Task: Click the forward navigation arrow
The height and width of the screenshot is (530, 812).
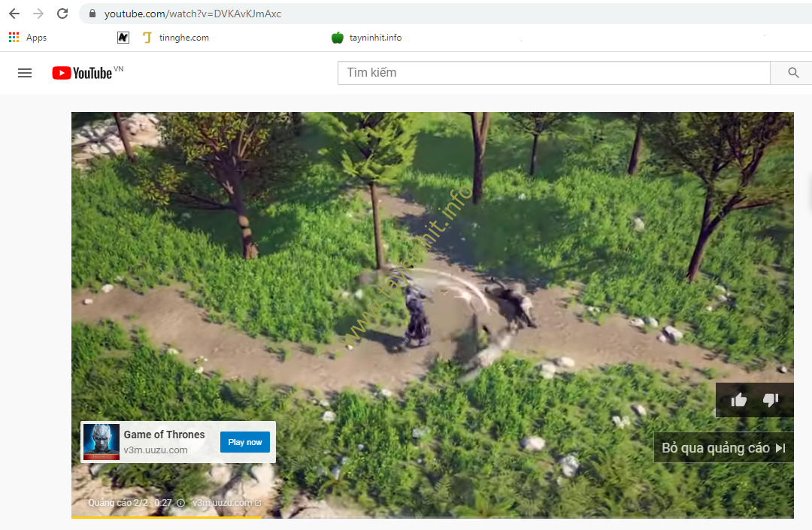Action: point(38,14)
